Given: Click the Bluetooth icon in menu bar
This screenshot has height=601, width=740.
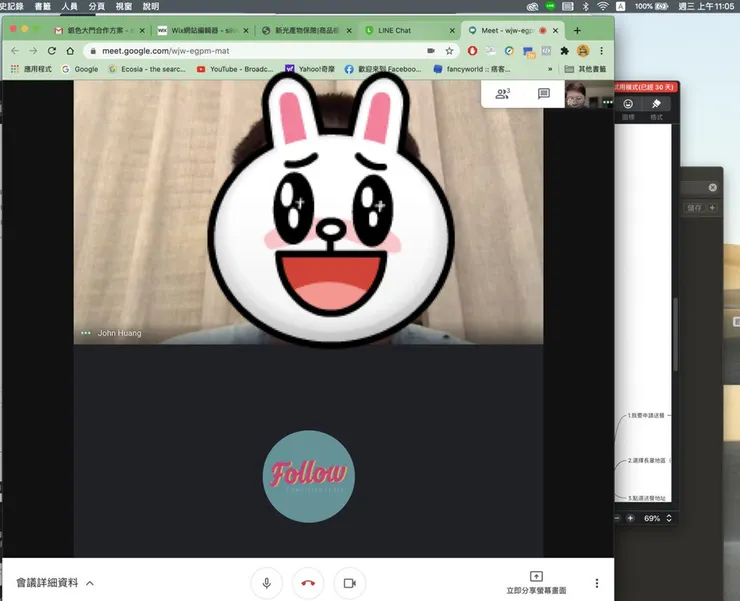Looking at the screenshot, I should [586, 6].
